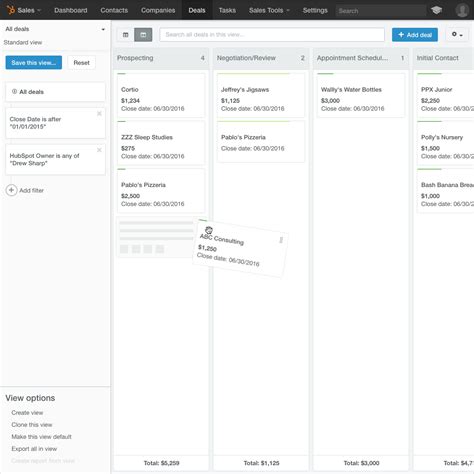Click the Negotiation/Review column header
The width and height of the screenshot is (474, 474).
point(261,58)
